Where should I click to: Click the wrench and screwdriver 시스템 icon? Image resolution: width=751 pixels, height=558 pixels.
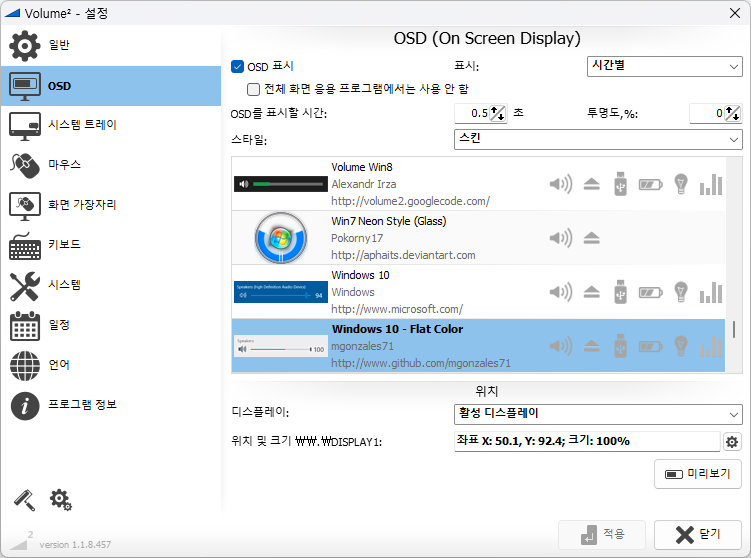tap(24, 286)
